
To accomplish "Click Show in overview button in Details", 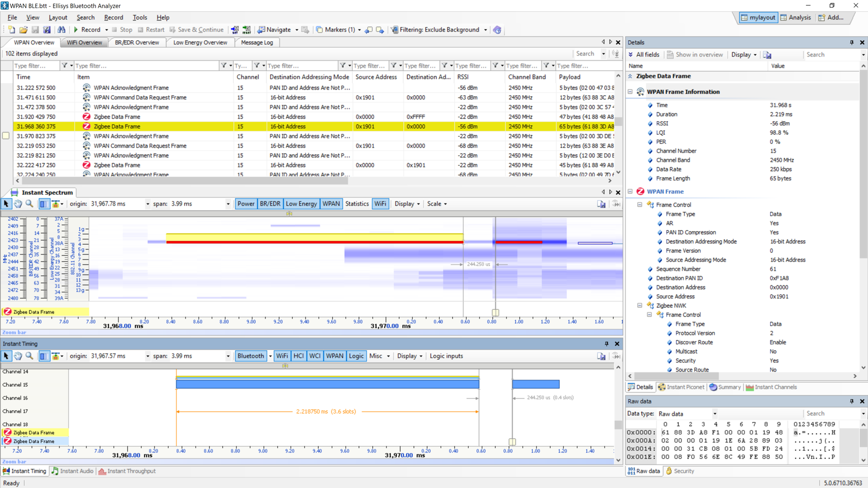I will [695, 55].
